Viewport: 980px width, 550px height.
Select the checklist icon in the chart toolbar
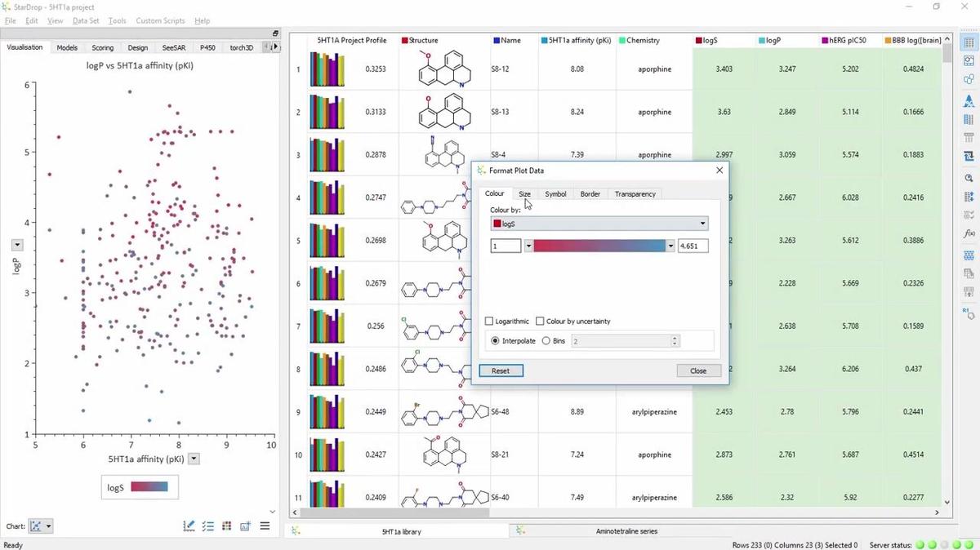pyautogui.click(x=207, y=526)
